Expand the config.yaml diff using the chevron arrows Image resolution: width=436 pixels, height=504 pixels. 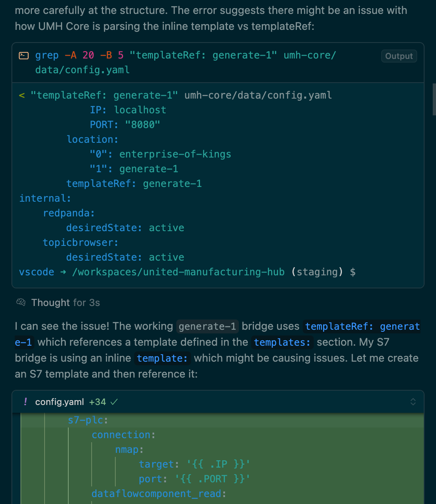click(413, 402)
